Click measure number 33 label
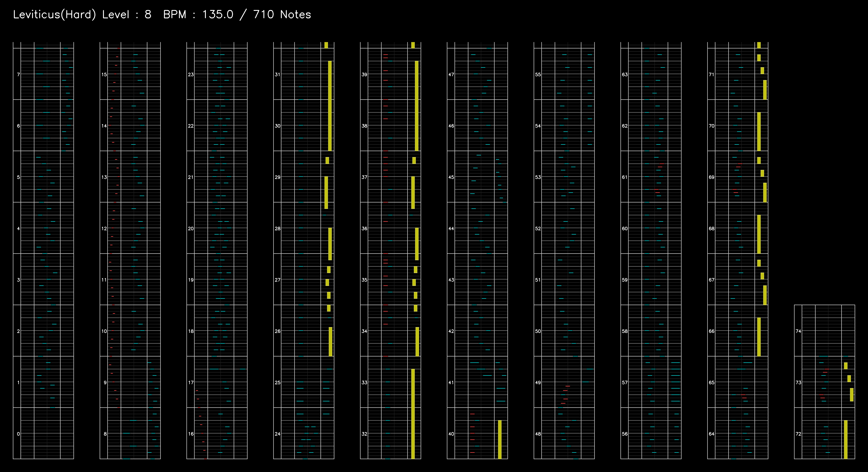 (x=364, y=382)
